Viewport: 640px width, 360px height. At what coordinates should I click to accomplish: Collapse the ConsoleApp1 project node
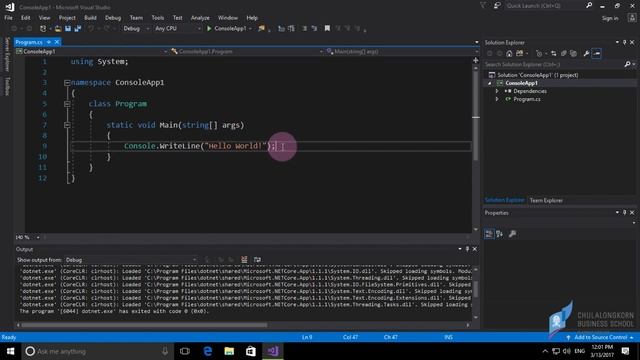click(490, 83)
